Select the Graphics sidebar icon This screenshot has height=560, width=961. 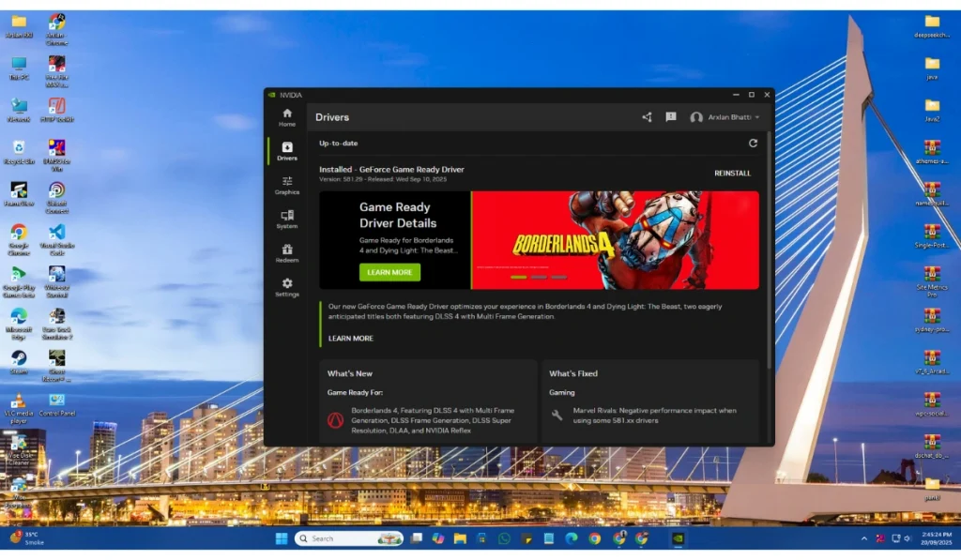[287, 185]
